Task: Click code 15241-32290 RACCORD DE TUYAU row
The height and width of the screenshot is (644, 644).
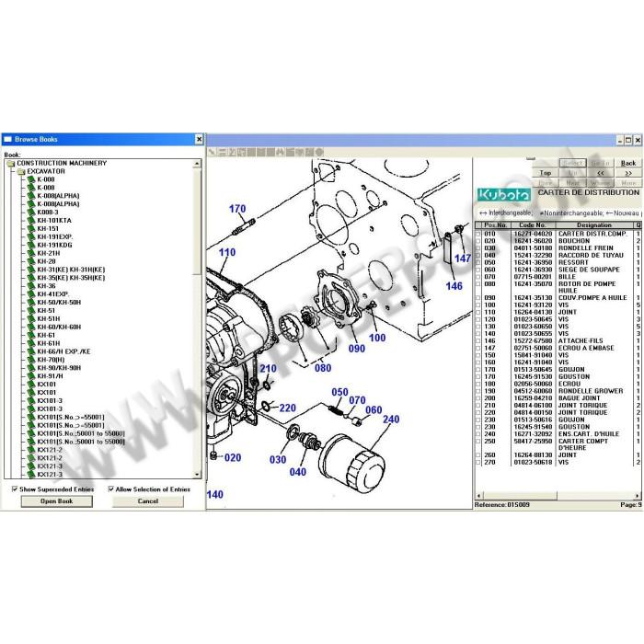Action: tap(558, 255)
